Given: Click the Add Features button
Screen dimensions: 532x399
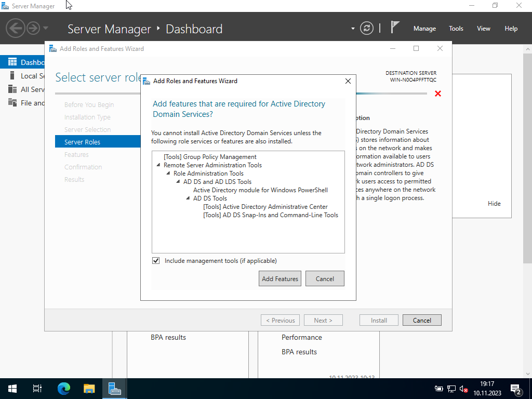Looking at the screenshot, I should point(280,278).
